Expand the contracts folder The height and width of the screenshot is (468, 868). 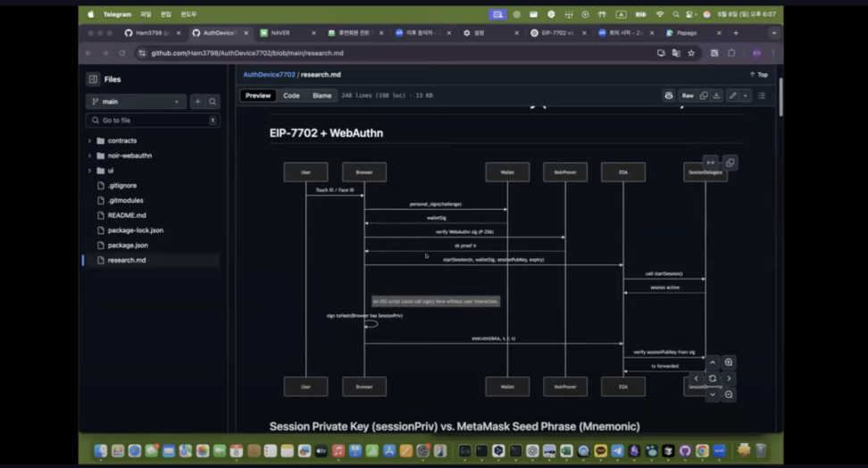point(89,141)
